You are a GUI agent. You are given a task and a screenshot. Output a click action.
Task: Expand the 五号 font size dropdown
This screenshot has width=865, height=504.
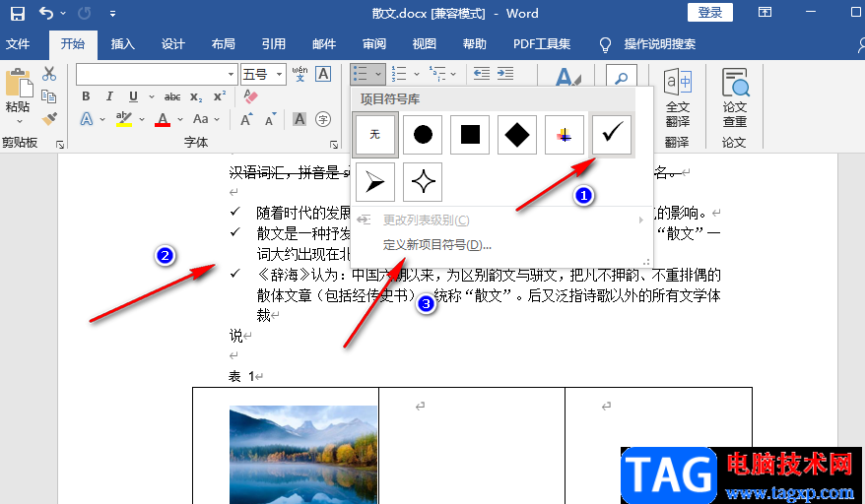(x=279, y=75)
